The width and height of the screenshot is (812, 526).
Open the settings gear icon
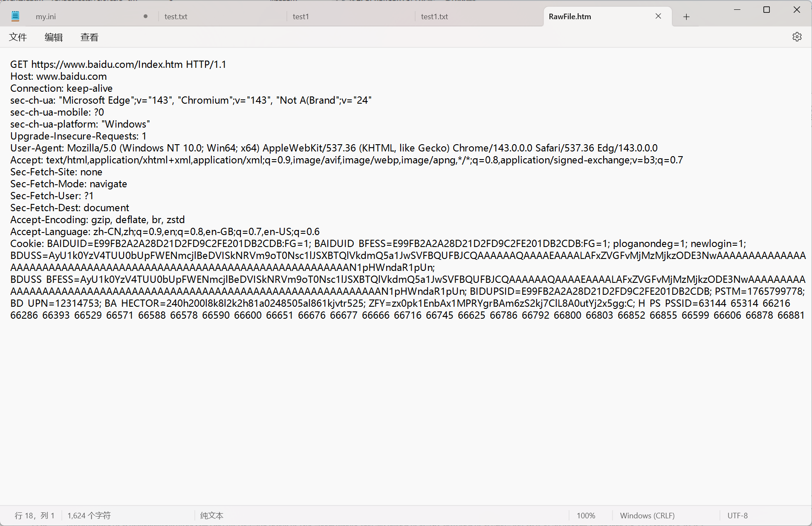[x=797, y=37]
